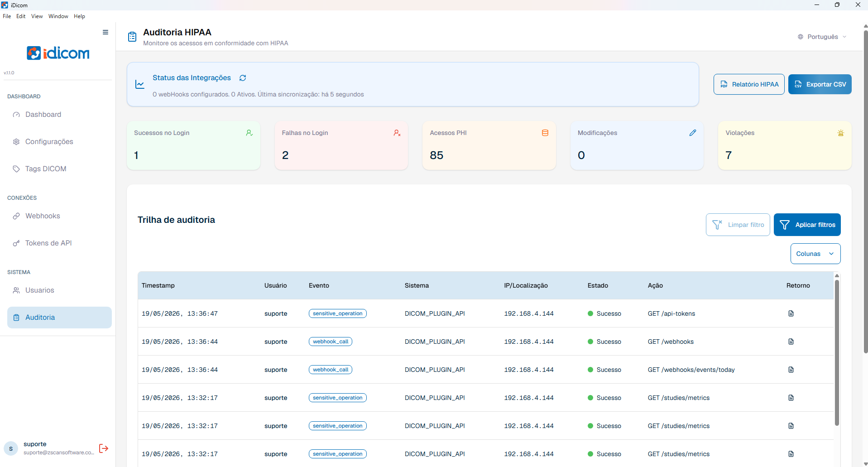Click the Evento column header

[x=319, y=285]
